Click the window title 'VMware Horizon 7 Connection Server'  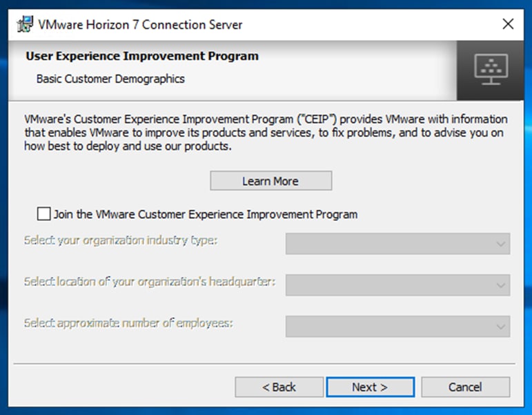pos(140,25)
